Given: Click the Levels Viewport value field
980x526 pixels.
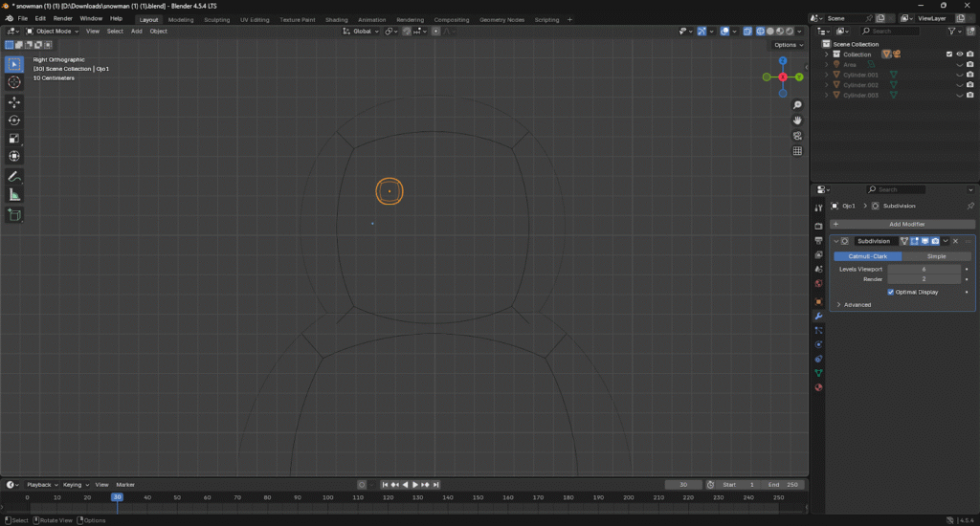Looking at the screenshot, I should (924, 270).
